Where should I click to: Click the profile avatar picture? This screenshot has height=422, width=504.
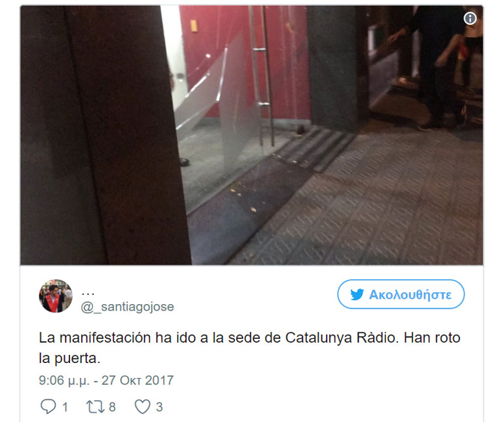(x=56, y=296)
